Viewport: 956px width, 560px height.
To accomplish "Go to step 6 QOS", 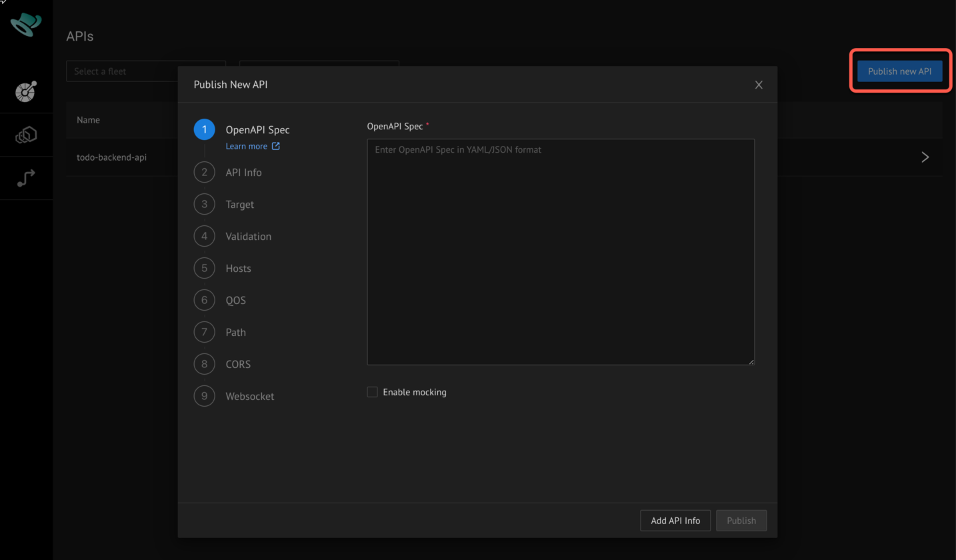I will coord(220,300).
